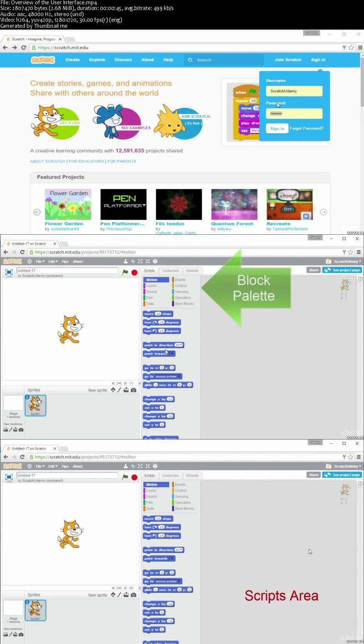Select the Duplicate stamp tool in the 00:00:26 frame
This screenshot has width=364, height=644.
tap(125, 261)
